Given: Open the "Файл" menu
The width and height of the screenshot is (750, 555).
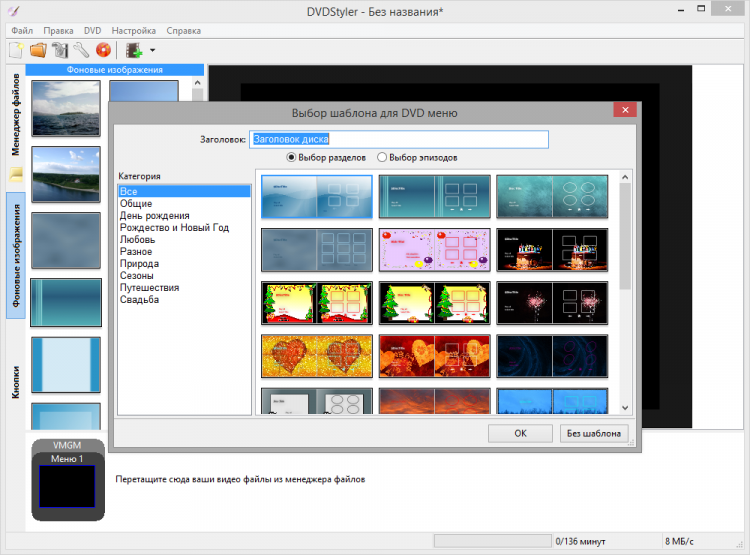Looking at the screenshot, I should tap(22, 31).
